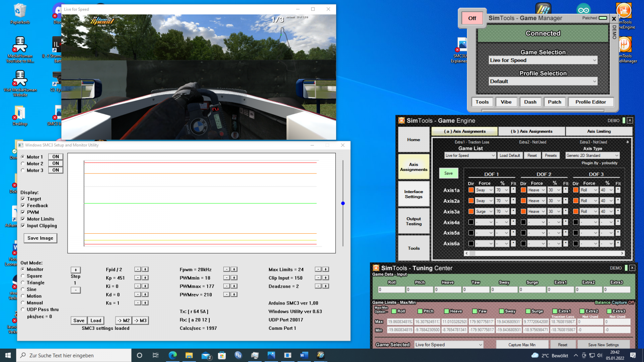
Task: Toggle the Motor Limits checkbox
Action: tap(23, 219)
